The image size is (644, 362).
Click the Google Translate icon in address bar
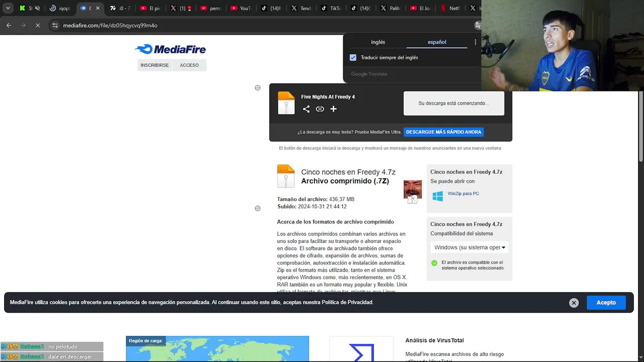point(478,25)
